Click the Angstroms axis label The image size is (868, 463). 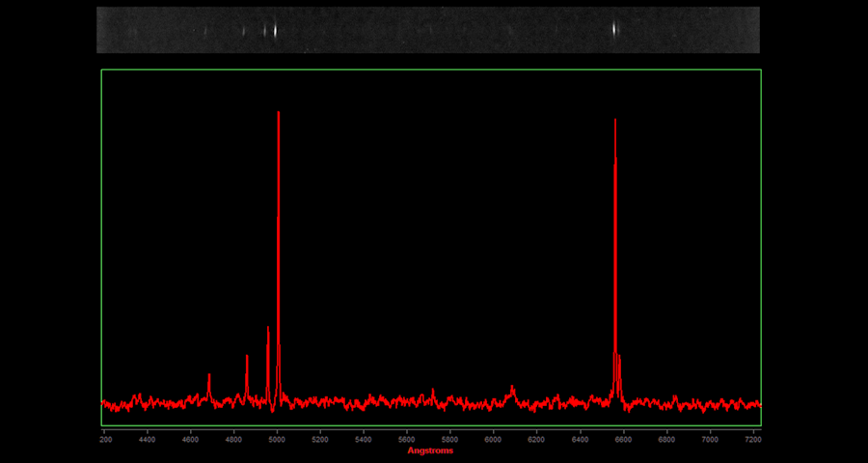tap(430, 450)
